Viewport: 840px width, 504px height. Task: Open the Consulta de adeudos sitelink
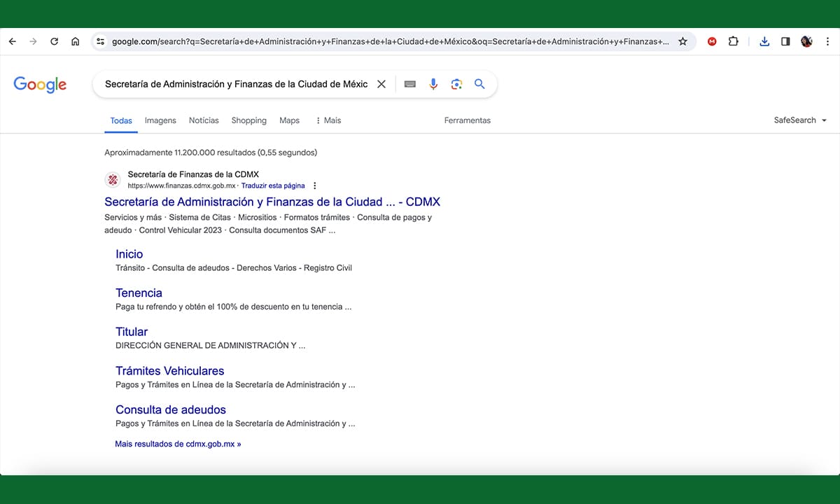click(171, 409)
